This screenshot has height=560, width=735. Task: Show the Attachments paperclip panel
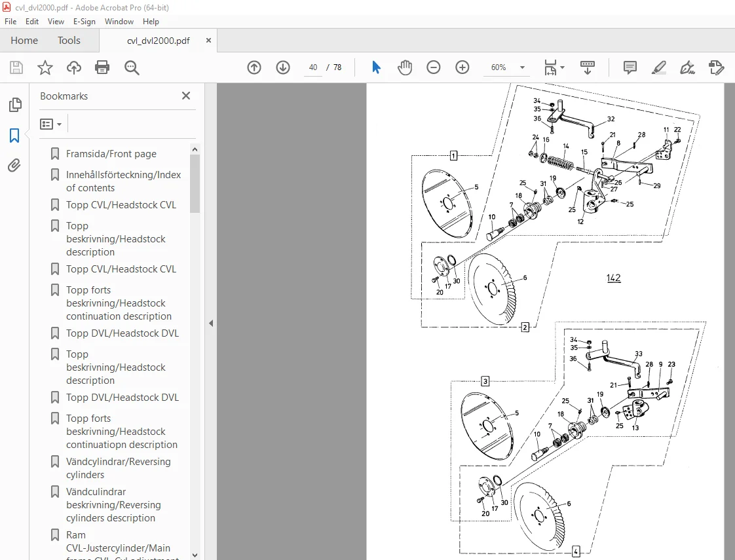tap(14, 166)
